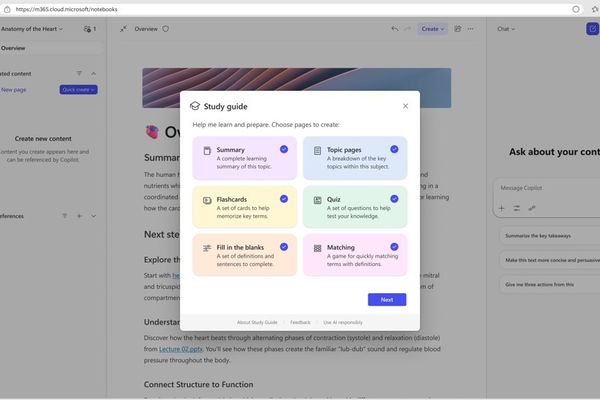
Task: Deselect the Flashcards card checkmark
Action: click(284, 199)
